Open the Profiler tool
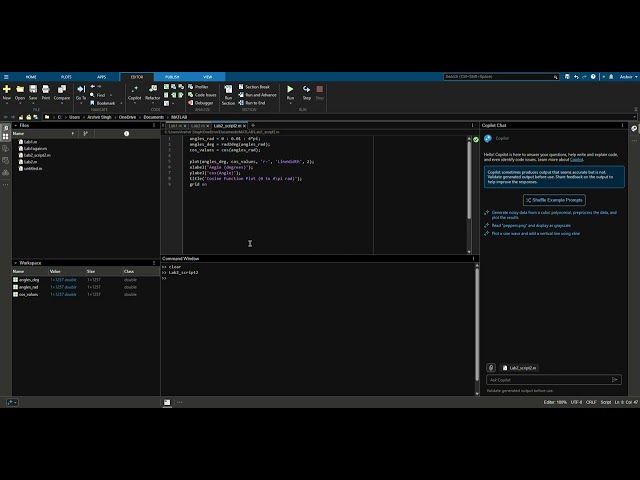This screenshot has height=480, width=640. [x=198, y=87]
